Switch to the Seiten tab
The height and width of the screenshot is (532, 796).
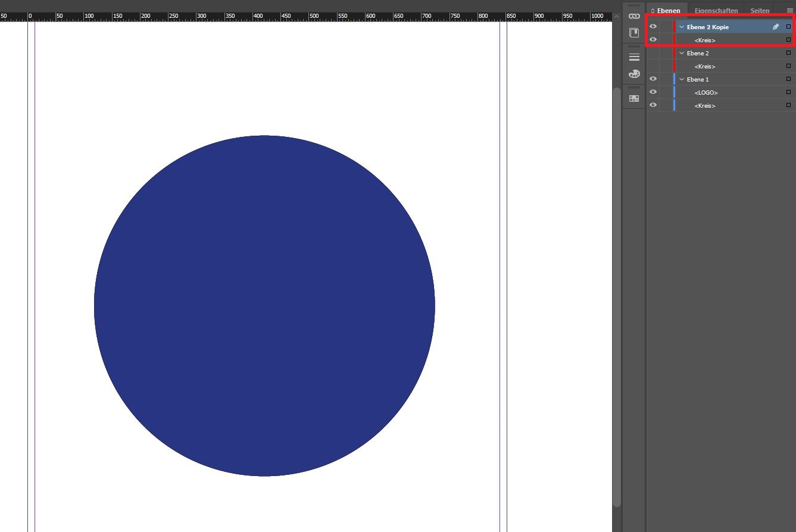tap(760, 11)
